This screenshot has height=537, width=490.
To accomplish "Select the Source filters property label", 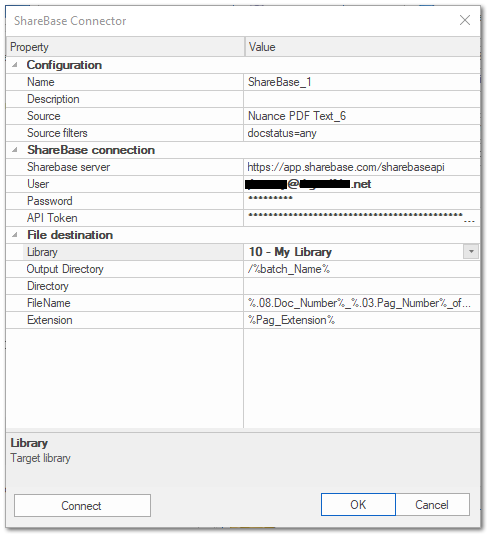I will 57,133.
